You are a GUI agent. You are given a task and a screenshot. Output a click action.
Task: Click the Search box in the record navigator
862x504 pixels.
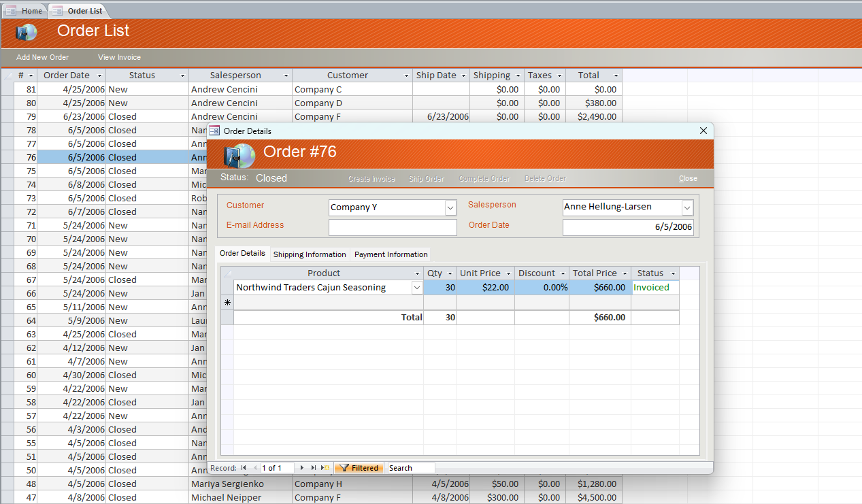(x=411, y=468)
